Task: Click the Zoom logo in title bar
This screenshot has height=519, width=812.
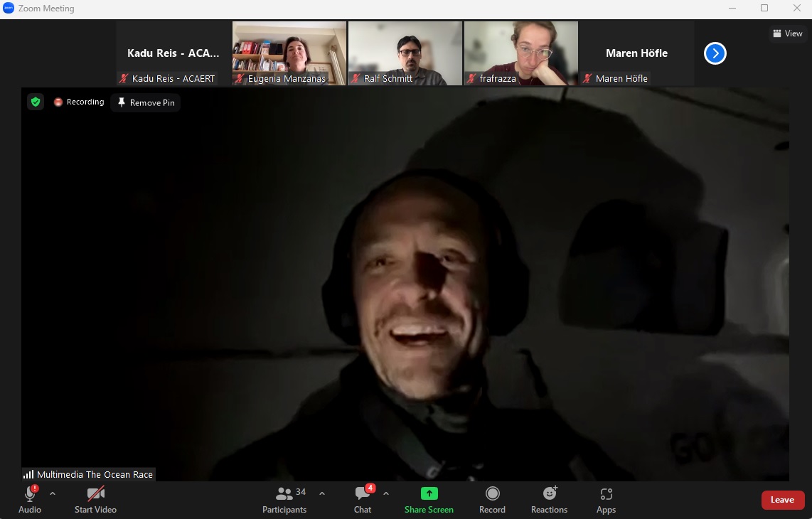Action: coord(9,9)
